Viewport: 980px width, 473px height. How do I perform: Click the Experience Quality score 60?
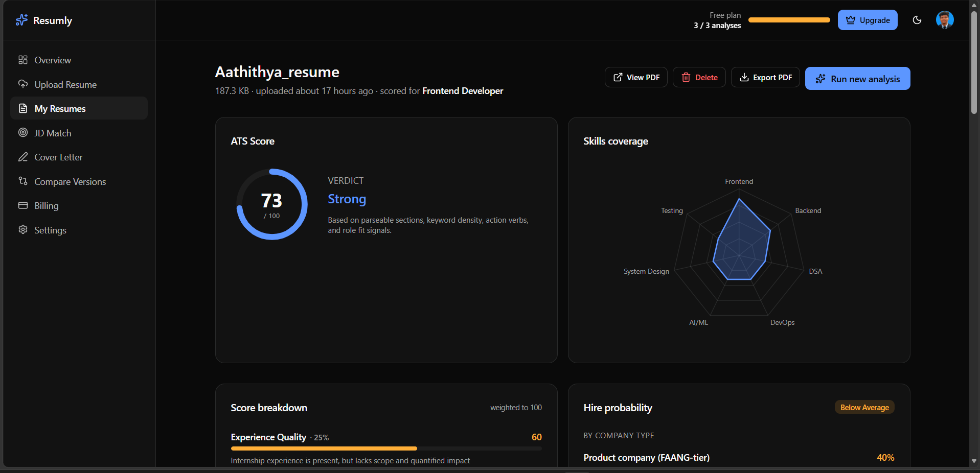pyautogui.click(x=536, y=437)
